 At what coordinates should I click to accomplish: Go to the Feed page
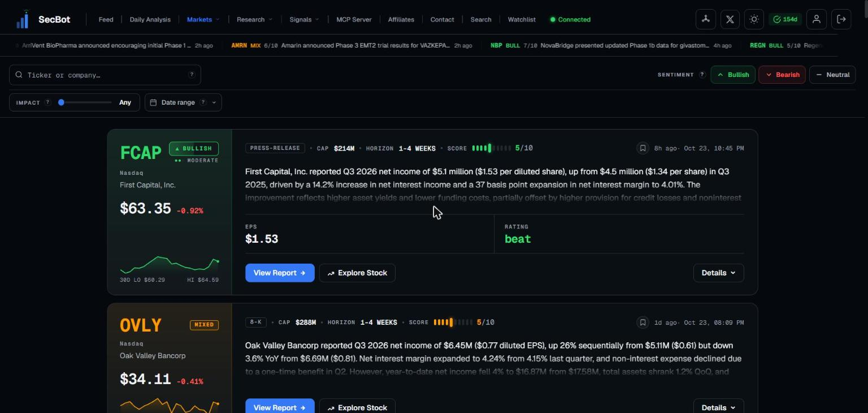point(106,19)
